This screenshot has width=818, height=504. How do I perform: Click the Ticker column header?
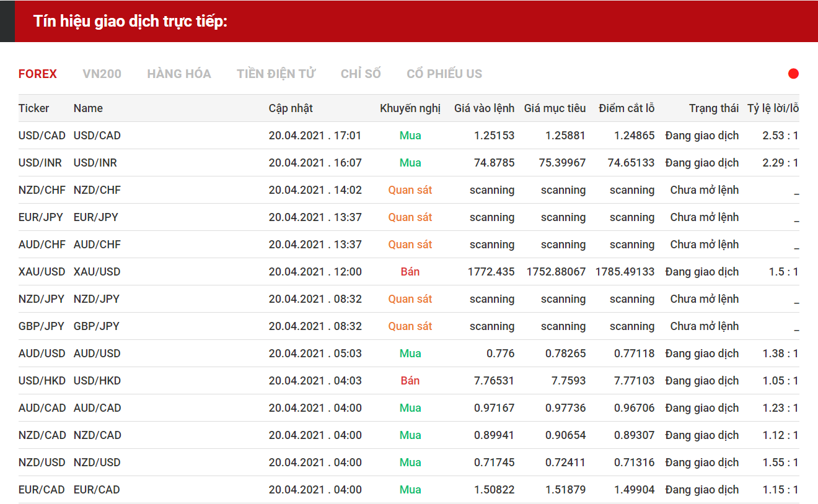click(x=34, y=108)
